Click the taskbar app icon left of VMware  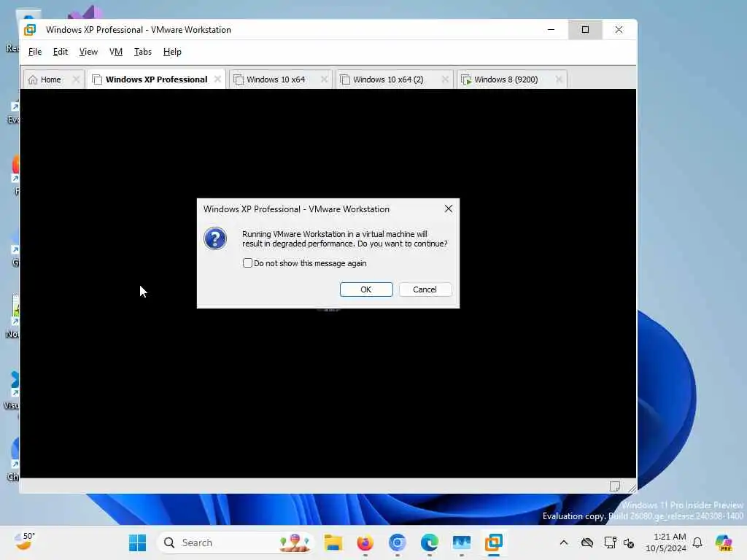pos(462,542)
